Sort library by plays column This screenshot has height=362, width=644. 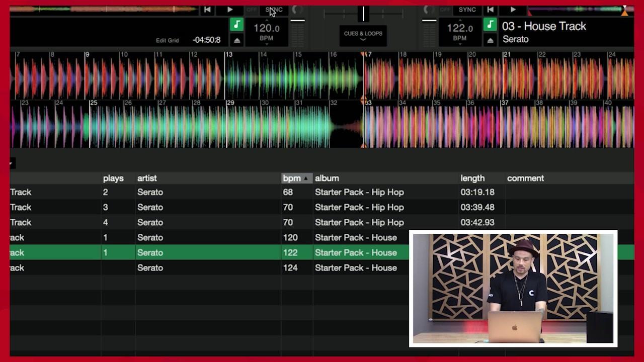click(x=113, y=178)
